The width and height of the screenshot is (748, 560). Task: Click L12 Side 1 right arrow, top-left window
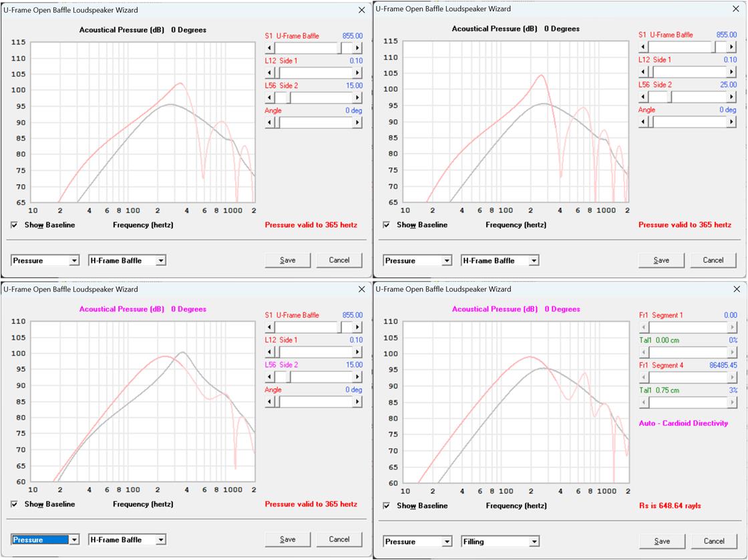(x=357, y=73)
